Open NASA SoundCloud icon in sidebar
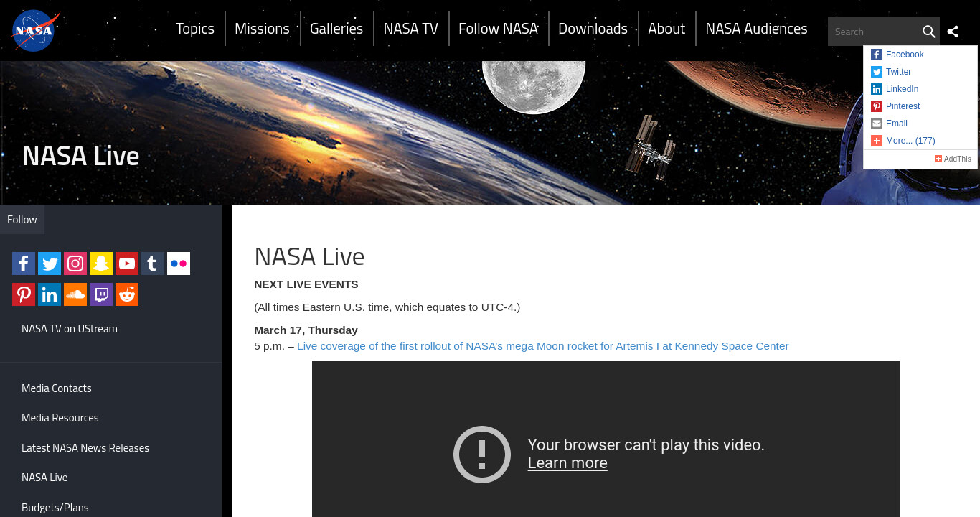980x517 pixels. click(x=75, y=294)
